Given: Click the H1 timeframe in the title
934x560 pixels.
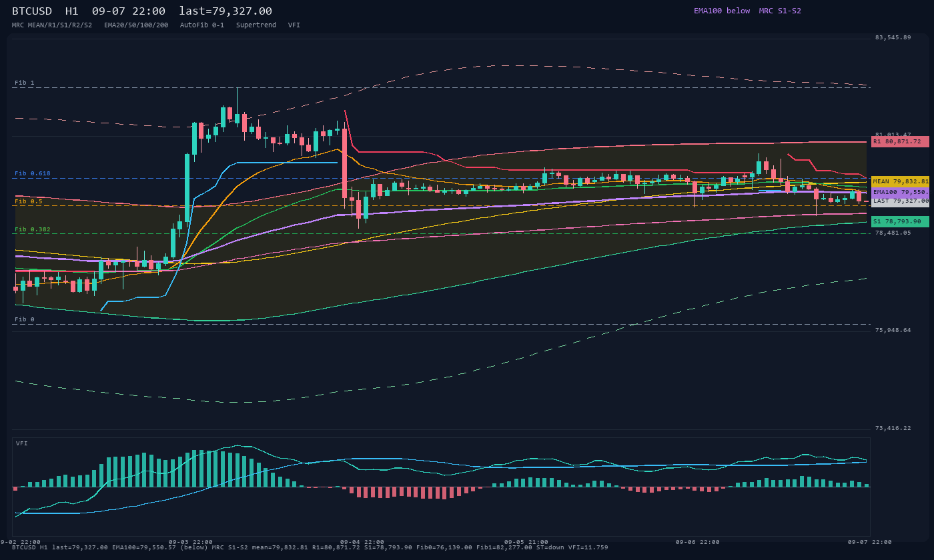Looking at the screenshot, I should [x=71, y=11].
